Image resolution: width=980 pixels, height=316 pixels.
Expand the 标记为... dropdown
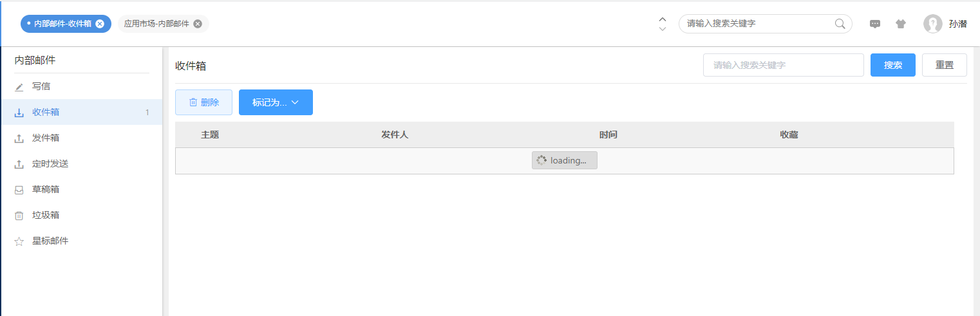click(x=276, y=102)
